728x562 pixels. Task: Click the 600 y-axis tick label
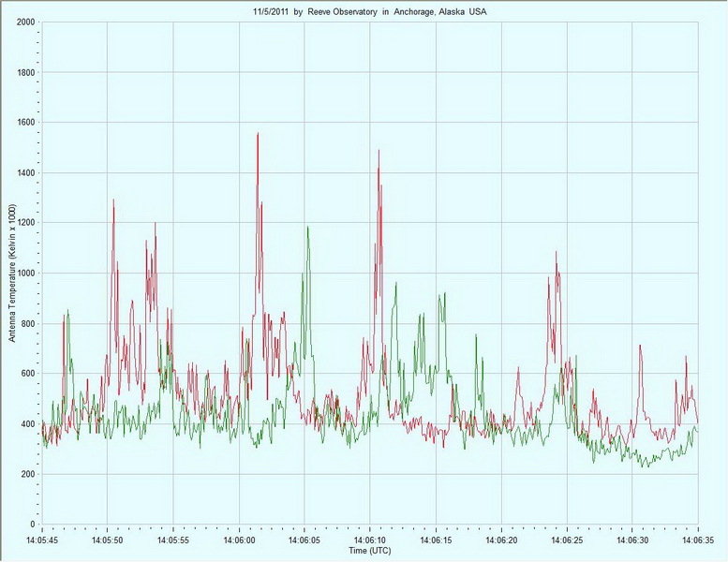click(x=27, y=374)
